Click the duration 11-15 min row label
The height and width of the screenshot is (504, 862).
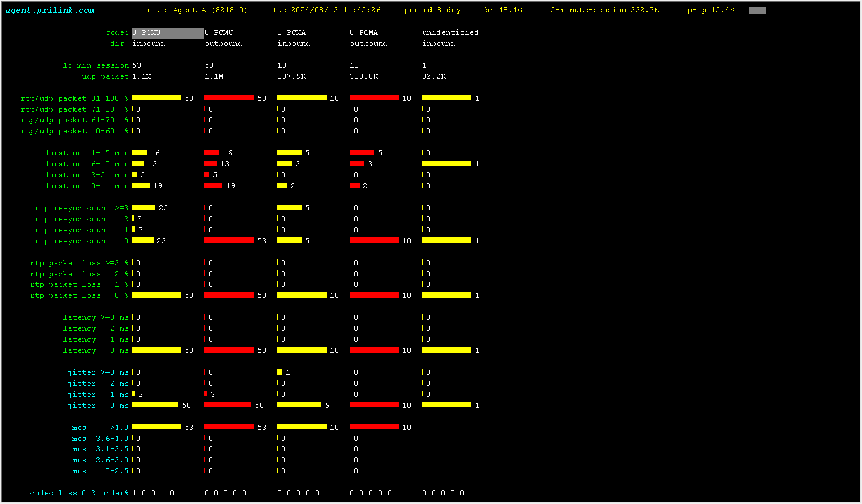pos(87,153)
